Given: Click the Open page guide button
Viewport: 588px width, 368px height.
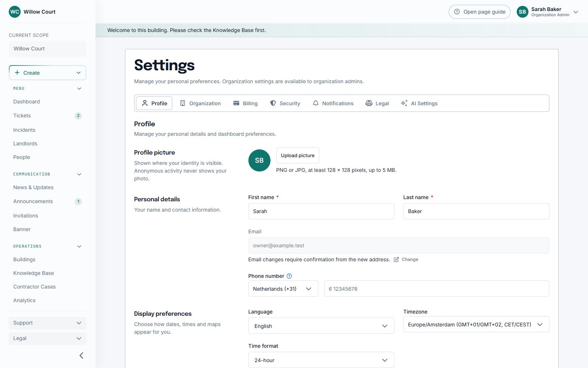Looking at the screenshot, I should 479,12.
